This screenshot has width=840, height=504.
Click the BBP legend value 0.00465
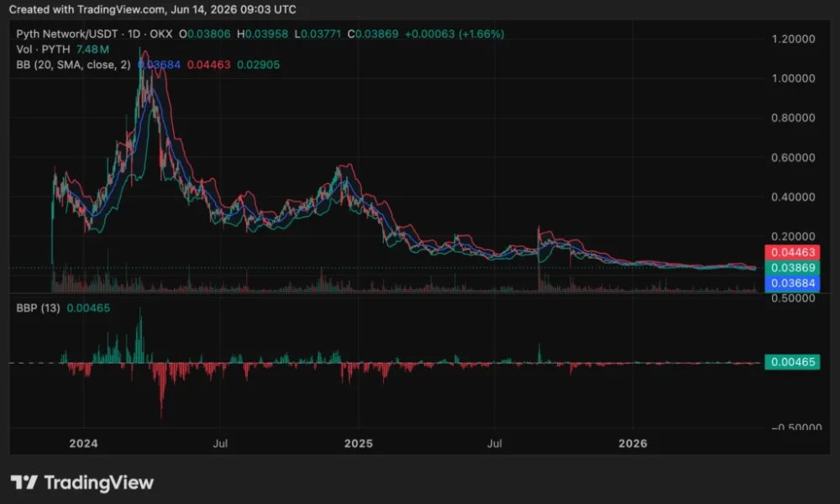click(x=88, y=308)
